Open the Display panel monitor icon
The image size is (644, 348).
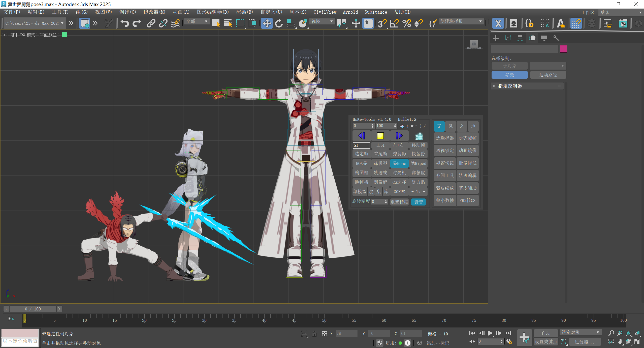544,38
